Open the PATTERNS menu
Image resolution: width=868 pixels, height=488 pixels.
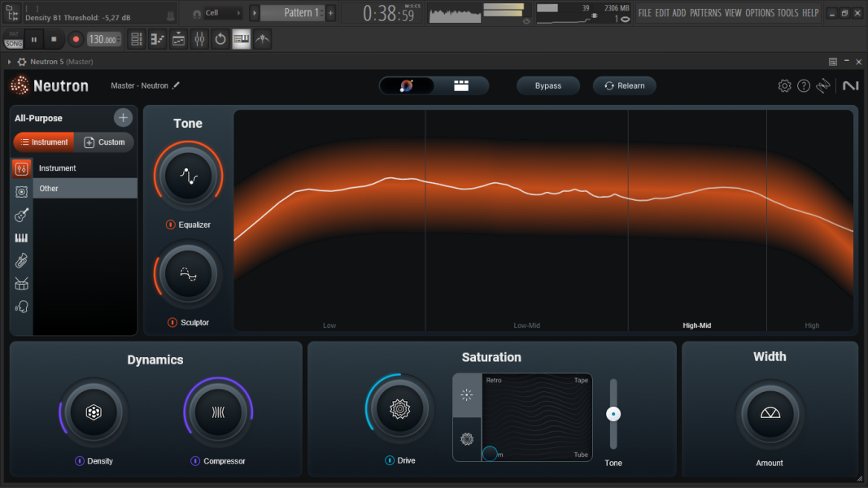pyautogui.click(x=704, y=13)
